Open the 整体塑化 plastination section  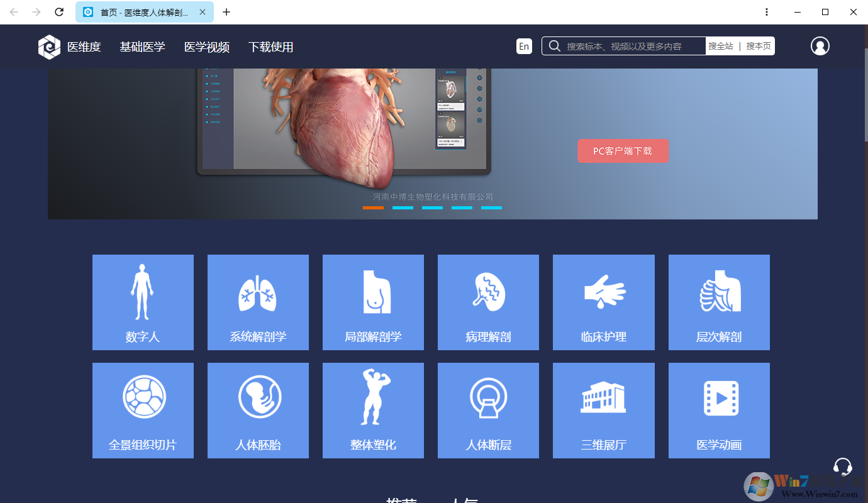coord(373,411)
